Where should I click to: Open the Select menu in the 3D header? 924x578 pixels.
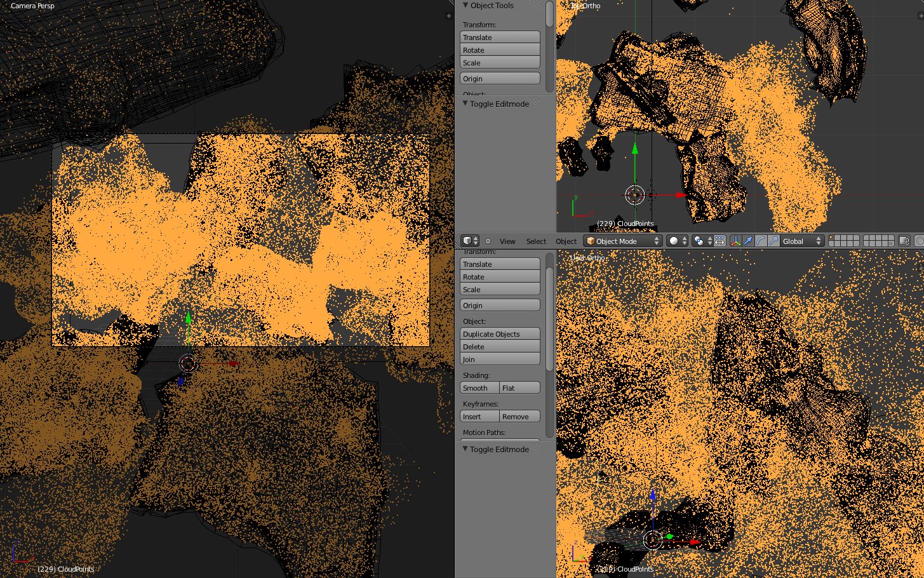click(x=536, y=241)
